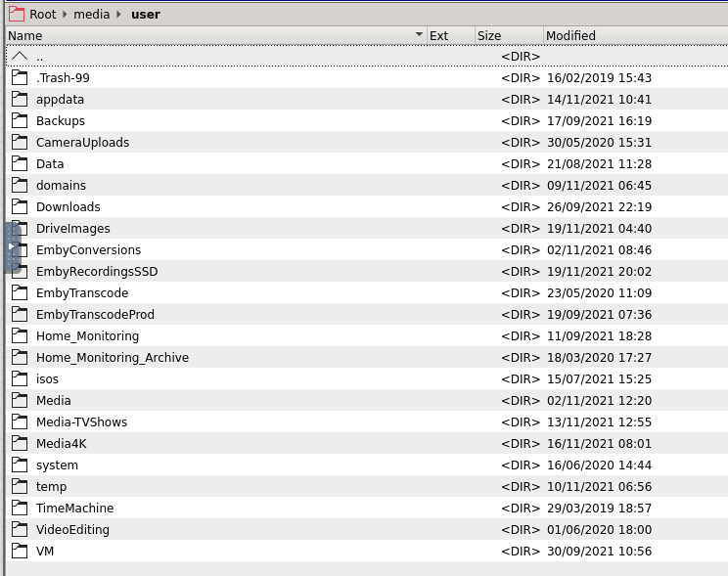The width and height of the screenshot is (728, 576).
Task: Select the '..' parent directory row
Action: pyautogui.click(x=367, y=57)
